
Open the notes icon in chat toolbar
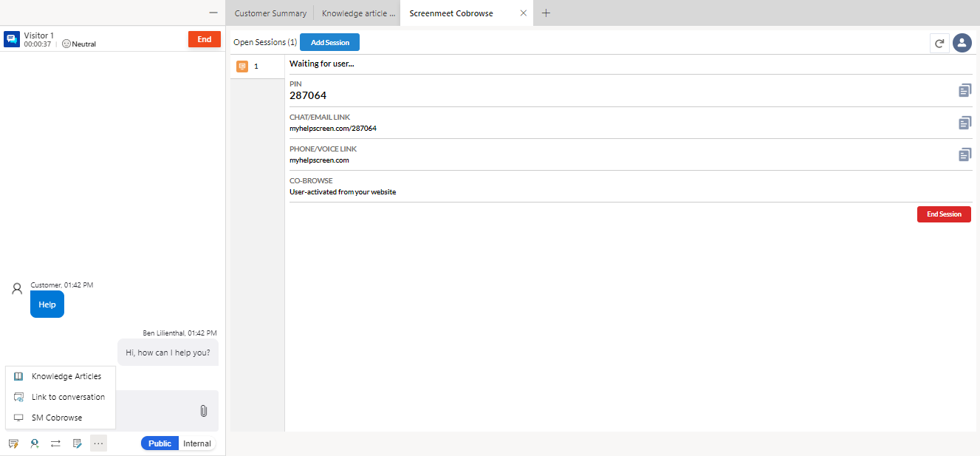point(77,443)
